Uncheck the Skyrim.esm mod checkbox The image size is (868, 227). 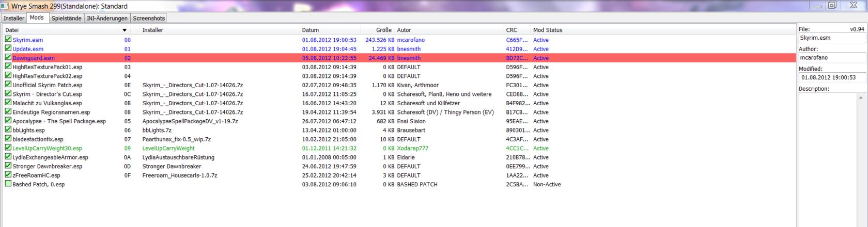(8, 40)
